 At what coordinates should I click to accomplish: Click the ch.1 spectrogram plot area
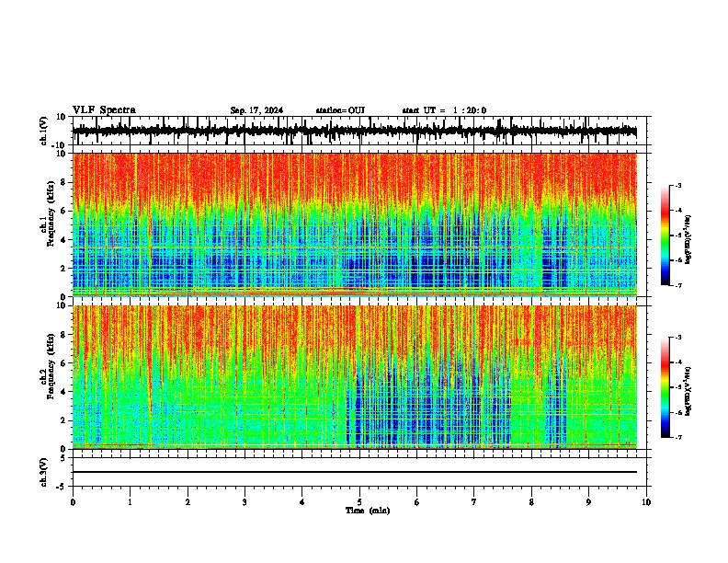point(354,224)
